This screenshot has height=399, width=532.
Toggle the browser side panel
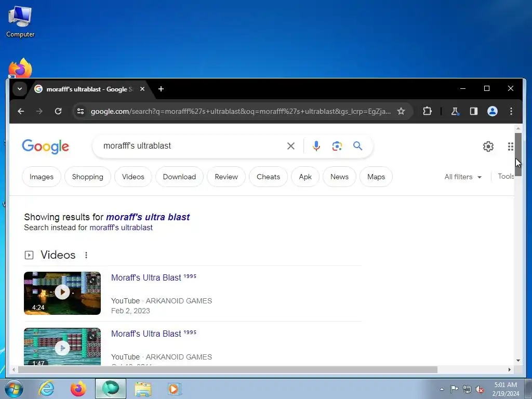tap(474, 111)
